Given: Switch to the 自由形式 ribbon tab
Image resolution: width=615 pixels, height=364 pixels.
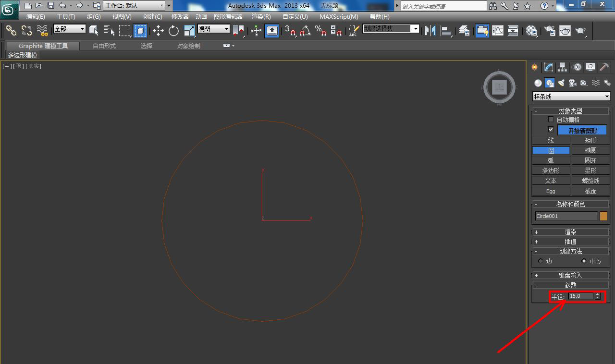Looking at the screenshot, I should [x=104, y=46].
